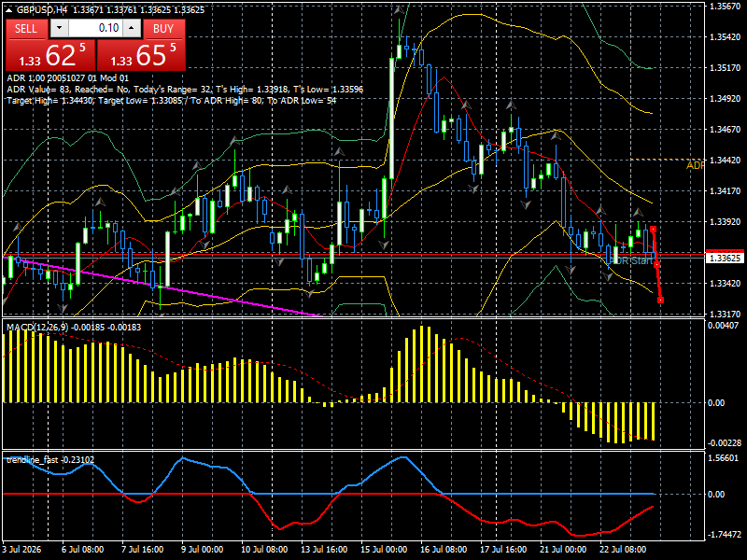The height and width of the screenshot is (560, 747).
Task: Click price axis label 1.34920
Action: coord(726,99)
